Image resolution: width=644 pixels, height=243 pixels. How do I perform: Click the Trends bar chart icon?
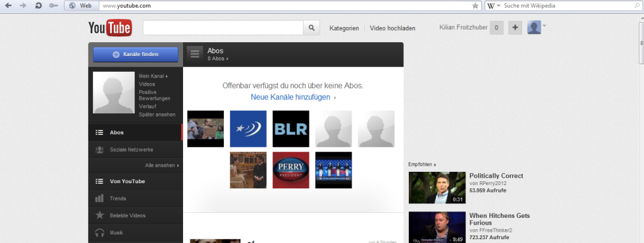(x=99, y=198)
